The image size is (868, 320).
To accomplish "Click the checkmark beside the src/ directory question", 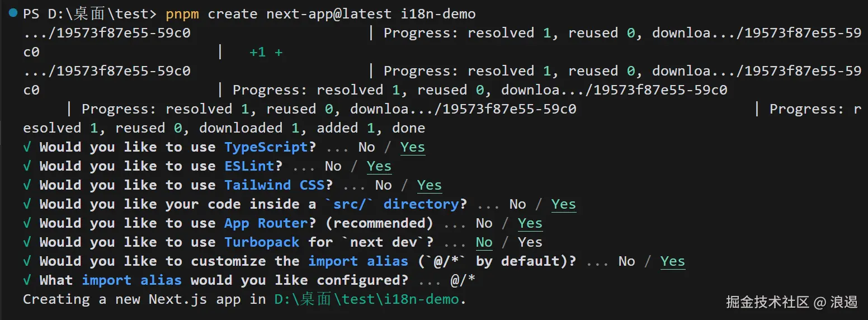I will point(27,204).
